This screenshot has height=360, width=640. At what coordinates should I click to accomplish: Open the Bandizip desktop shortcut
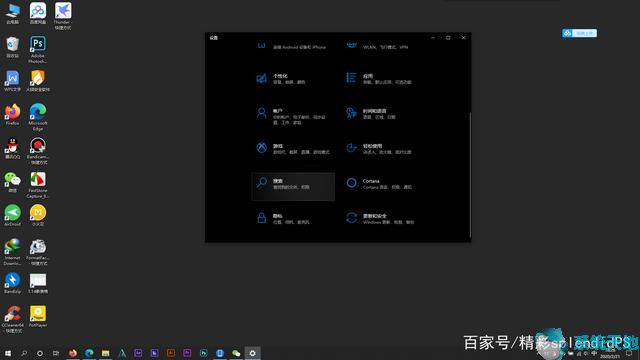coord(13,283)
